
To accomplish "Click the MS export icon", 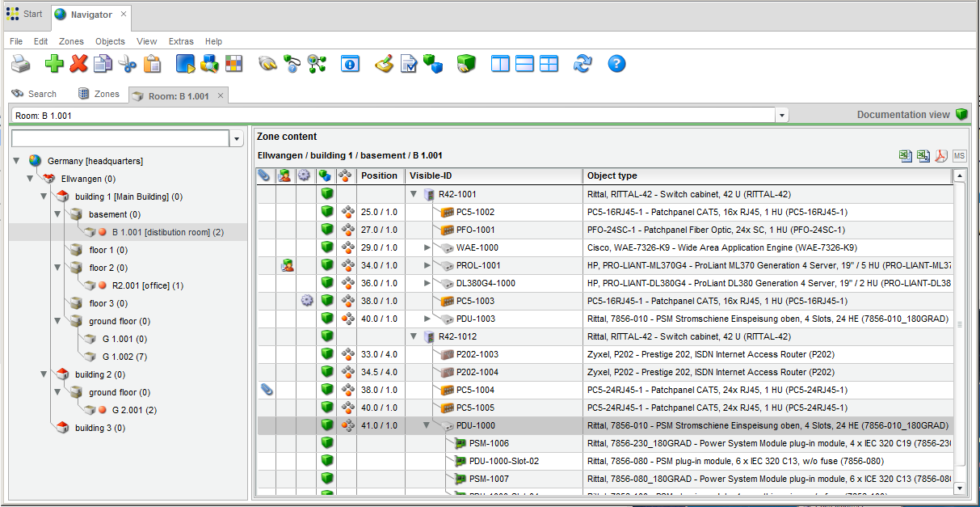I will point(959,156).
